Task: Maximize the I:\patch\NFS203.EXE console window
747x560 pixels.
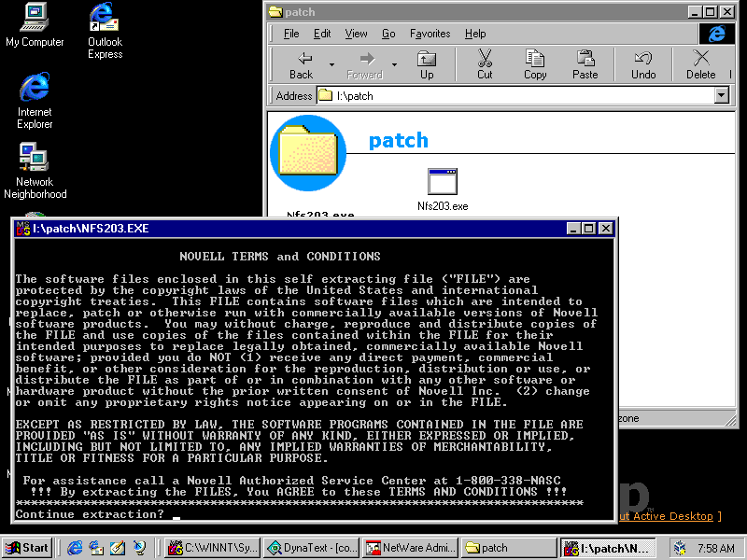Action: click(x=589, y=229)
